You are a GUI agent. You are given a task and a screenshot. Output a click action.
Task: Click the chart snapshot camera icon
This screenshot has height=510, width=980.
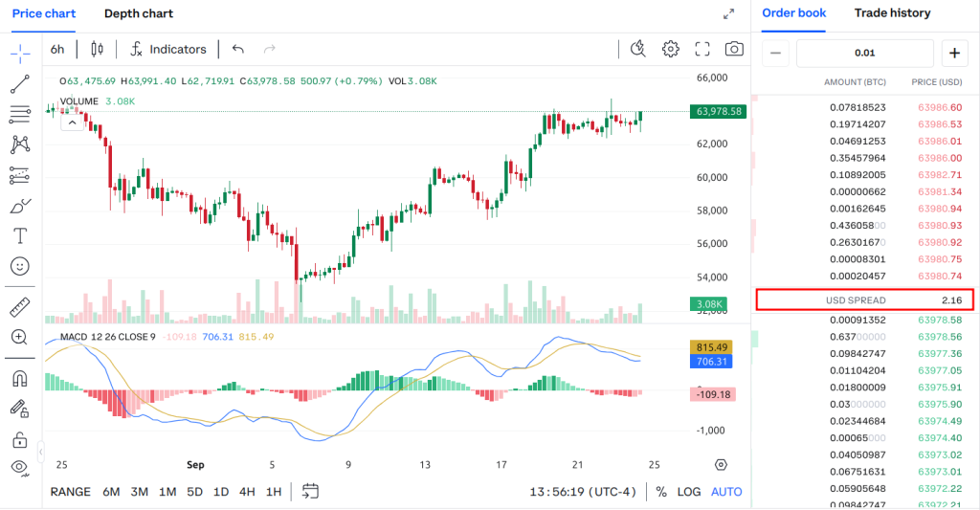(x=734, y=49)
